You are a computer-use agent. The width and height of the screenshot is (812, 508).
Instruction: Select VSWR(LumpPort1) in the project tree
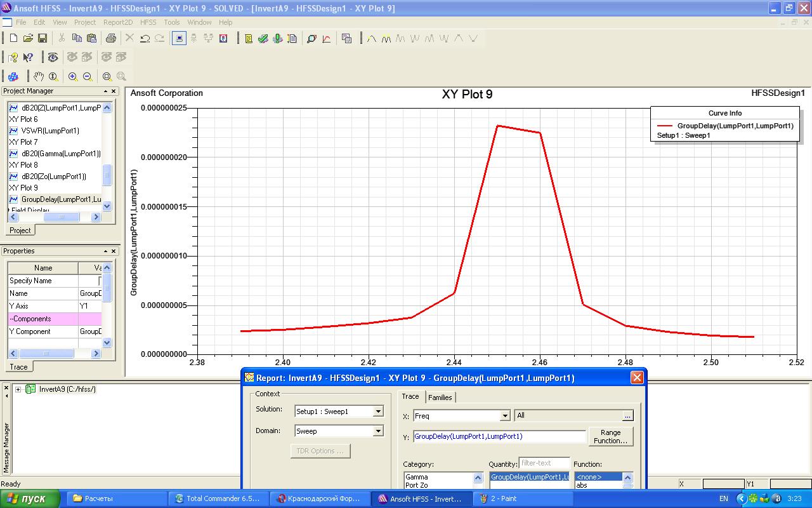click(x=50, y=131)
